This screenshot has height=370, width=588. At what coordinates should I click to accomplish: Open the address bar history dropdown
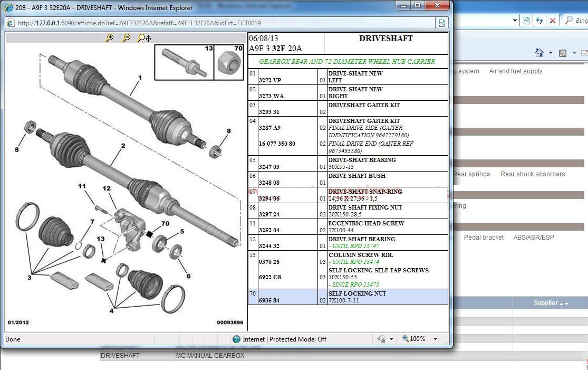pyautogui.click(x=515, y=21)
